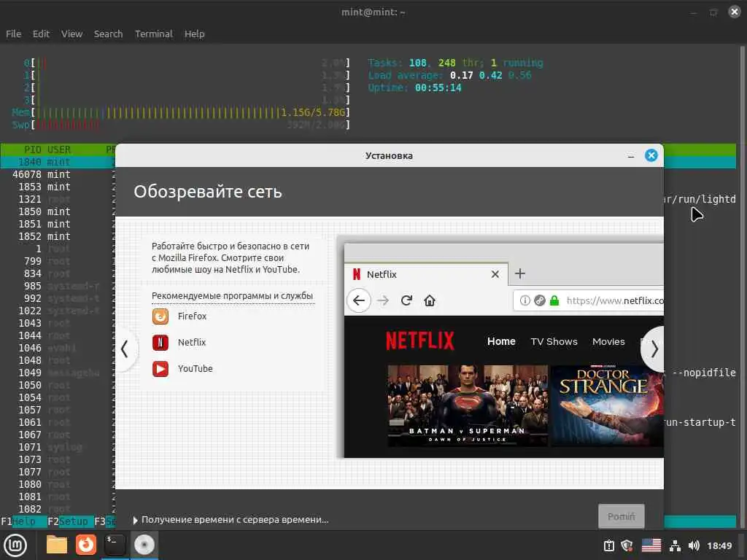Click the netflix.com address bar in the slide
Image resolution: width=747 pixels, height=560 pixels.
pyautogui.click(x=589, y=300)
